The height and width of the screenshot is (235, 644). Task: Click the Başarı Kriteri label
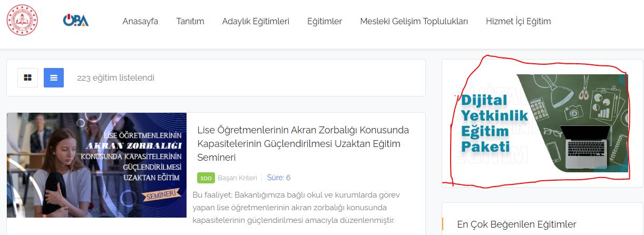pyautogui.click(x=237, y=178)
